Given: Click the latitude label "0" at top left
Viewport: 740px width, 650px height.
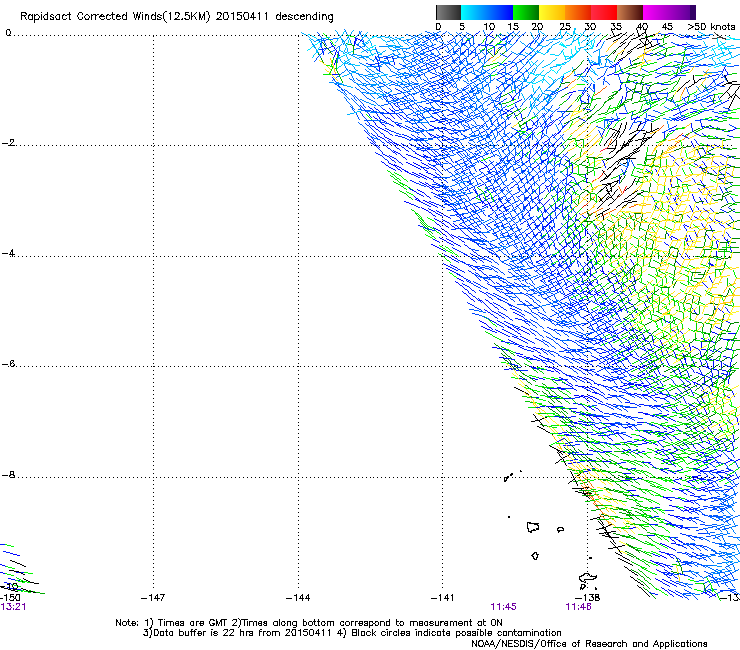Looking at the screenshot, I should point(8,33).
